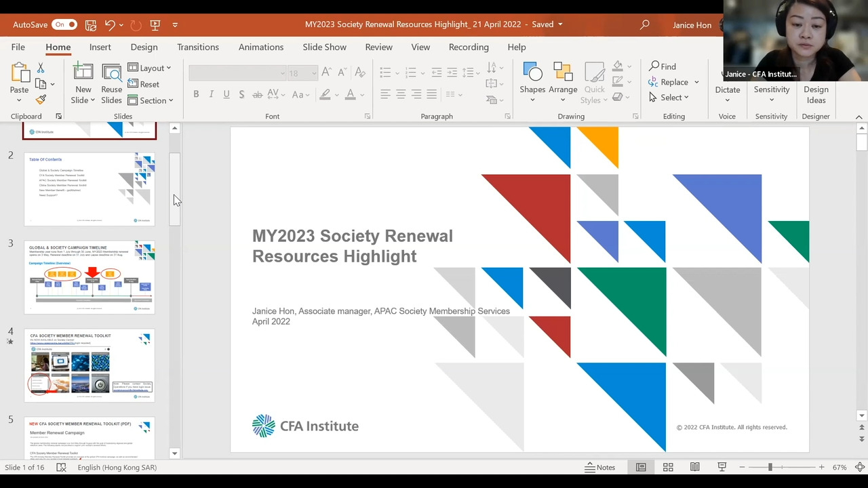The width and height of the screenshot is (868, 488).
Task: Toggle Strikethrough formatting
Action: pyautogui.click(x=257, y=94)
